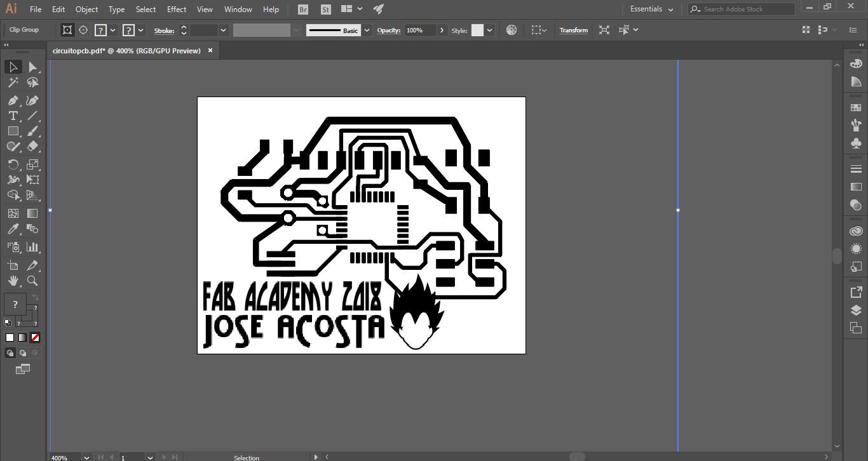Switch to Draw Behind mode

tap(23, 353)
